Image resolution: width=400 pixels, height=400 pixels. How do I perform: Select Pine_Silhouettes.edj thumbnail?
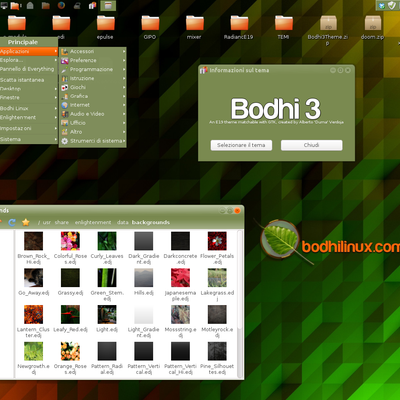click(x=217, y=351)
